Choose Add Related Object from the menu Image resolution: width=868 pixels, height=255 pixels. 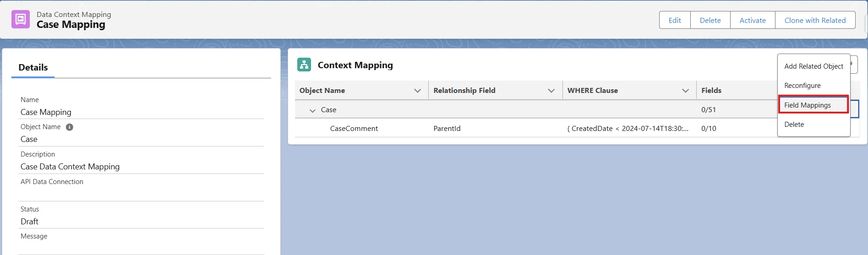[x=813, y=66]
